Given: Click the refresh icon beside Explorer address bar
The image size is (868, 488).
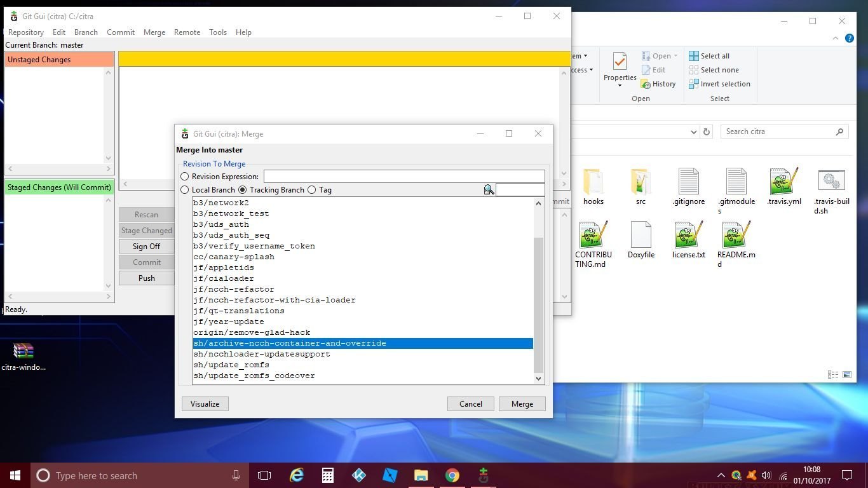Looking at the screenshot, I should [x=707, y=132].
